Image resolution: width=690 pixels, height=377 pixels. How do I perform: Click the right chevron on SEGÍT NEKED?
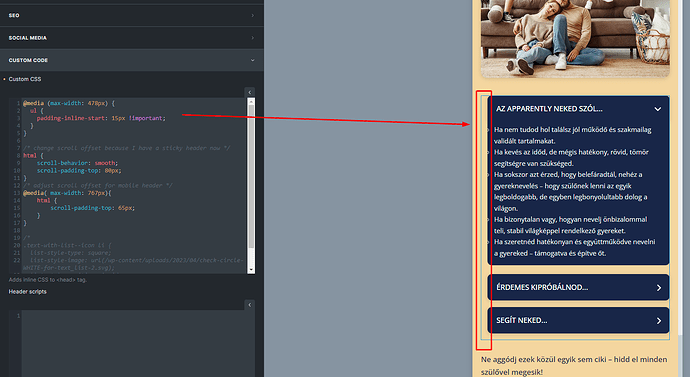(659, 321)
